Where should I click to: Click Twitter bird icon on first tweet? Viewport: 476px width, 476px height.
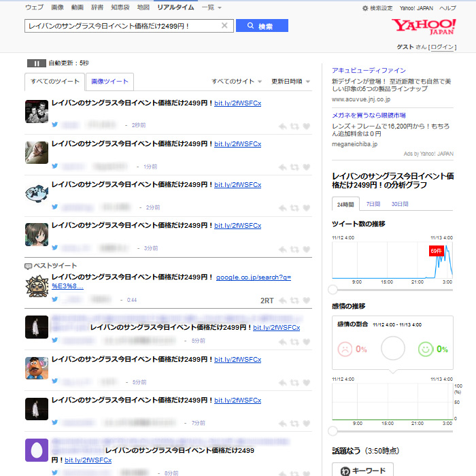[x=55, y=125]
